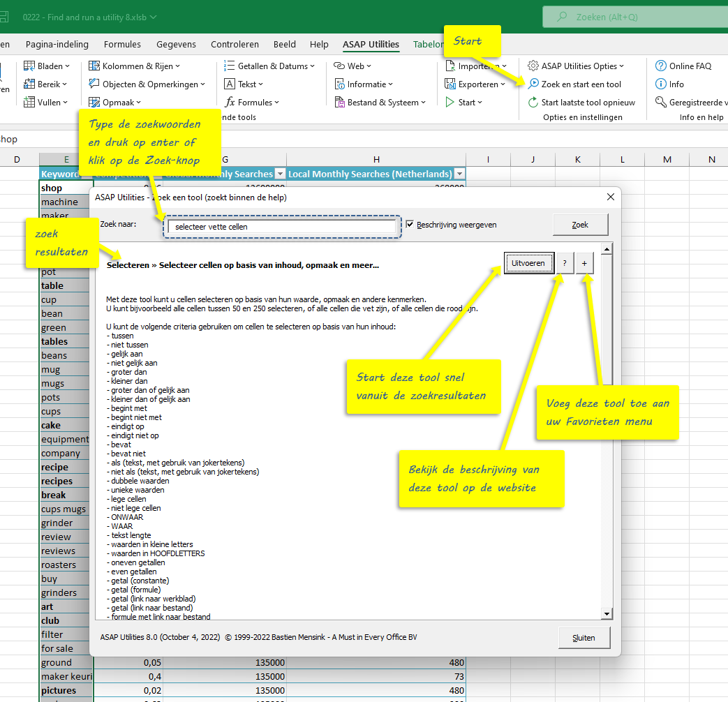Open the Global Monthly Searches filter dropdown

[280, 174]
